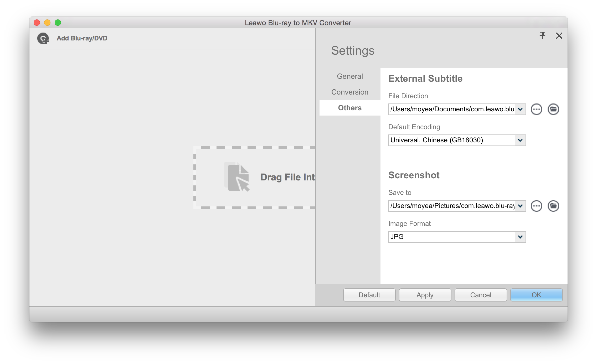Close Settings panel with X icon
597x364 pixels.
559,36
